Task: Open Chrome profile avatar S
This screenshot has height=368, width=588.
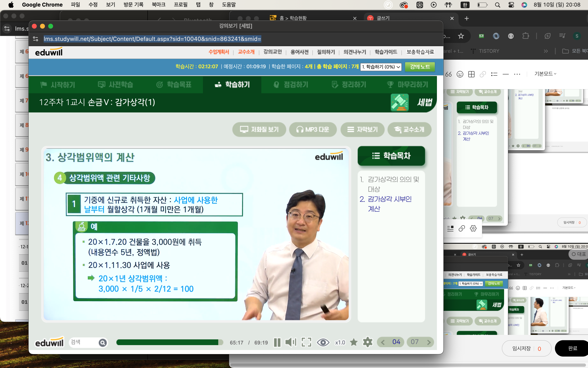Action: point(577,36)
